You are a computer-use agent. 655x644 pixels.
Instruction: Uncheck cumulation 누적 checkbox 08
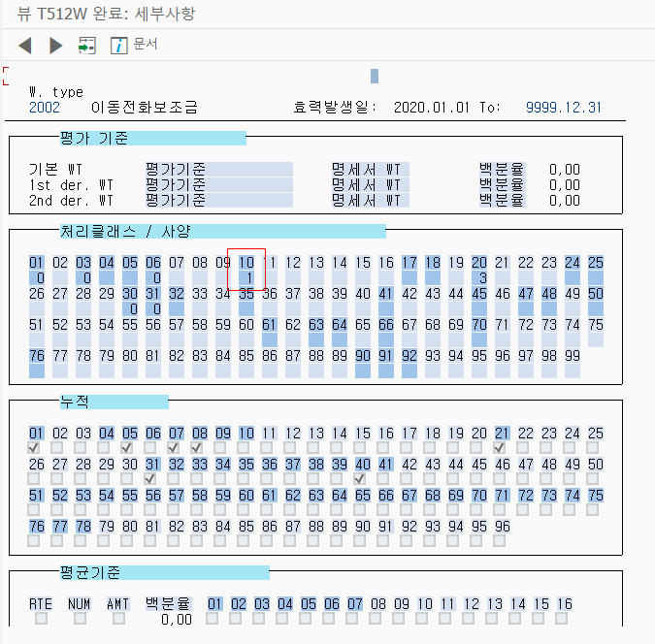pyautogui.click(x=197, y=448)
